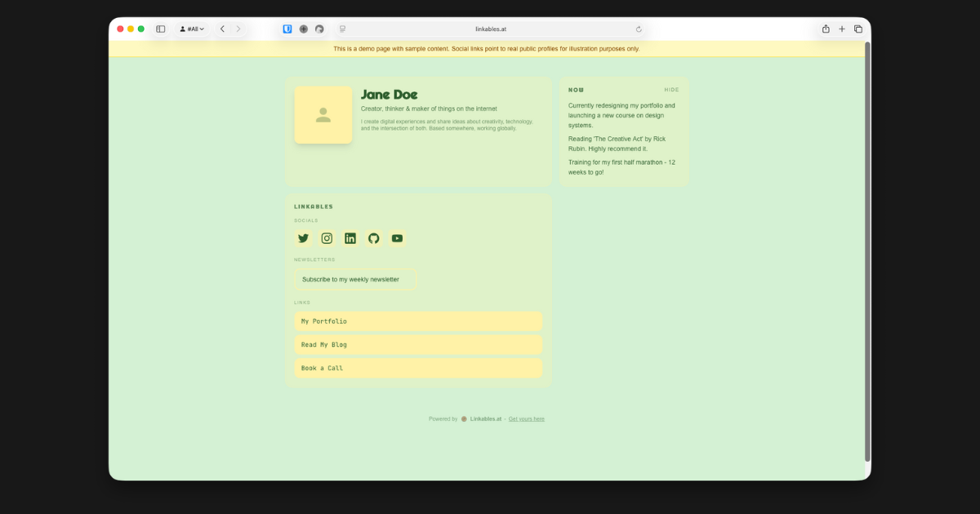The image size is (980, 514).
Task: Open the YouTube social link
Action: pos(397,238)
